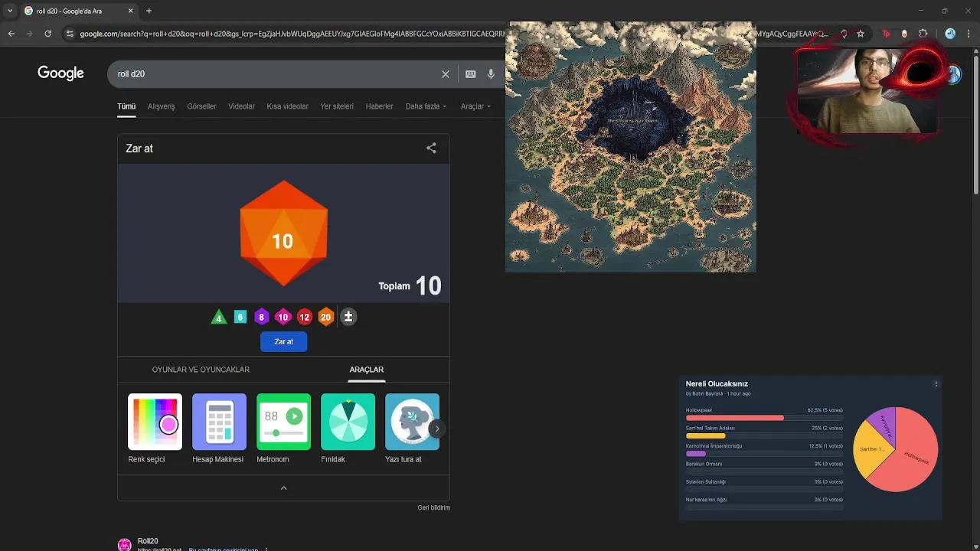The width and height of the screenshot is (980, 551).
Task: Open the Metronom tool
Action: [283, 429]
